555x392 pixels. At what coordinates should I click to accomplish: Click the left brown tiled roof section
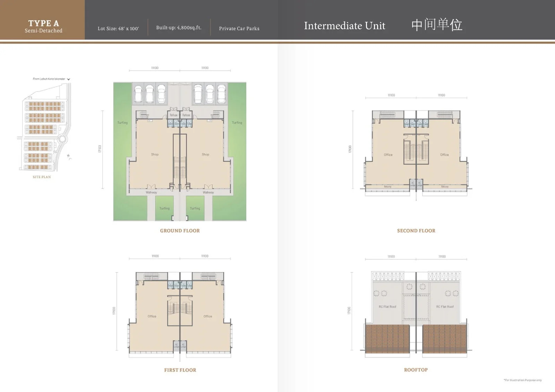[387, 339]
